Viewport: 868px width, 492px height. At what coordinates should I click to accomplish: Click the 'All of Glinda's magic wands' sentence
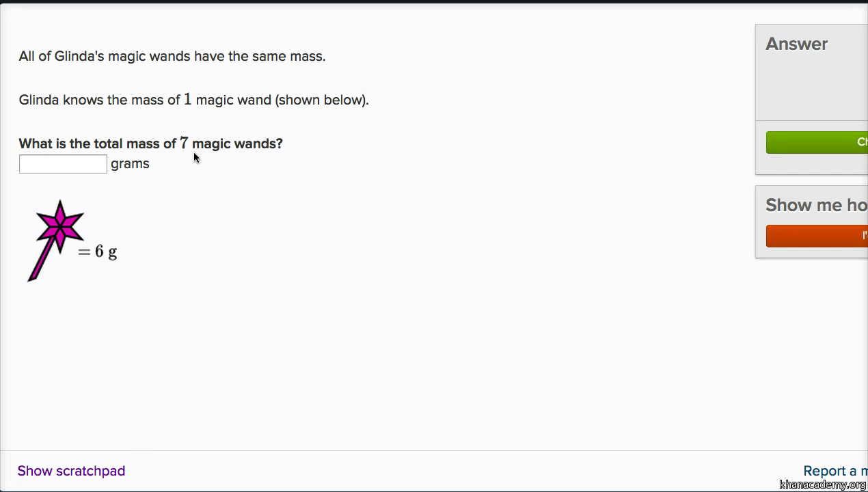click(172, 56)
